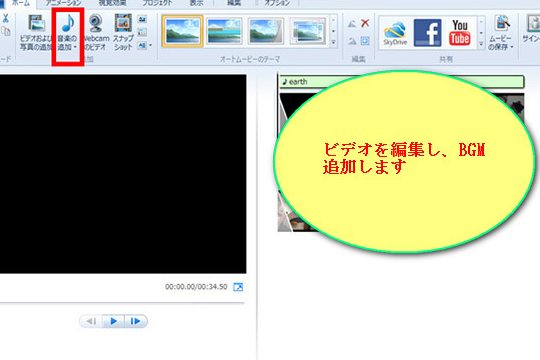Start Webcam video recording
540x360 pixels.
(x=96, y=32)
